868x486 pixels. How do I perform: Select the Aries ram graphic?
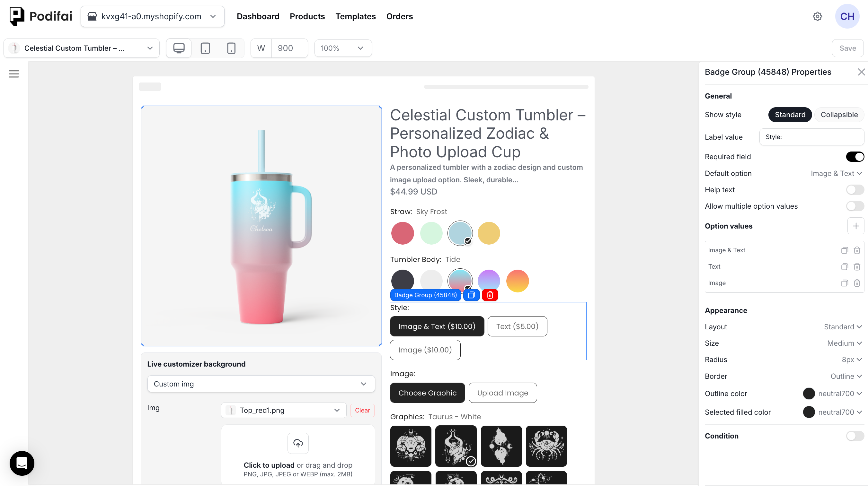(411, 446)
